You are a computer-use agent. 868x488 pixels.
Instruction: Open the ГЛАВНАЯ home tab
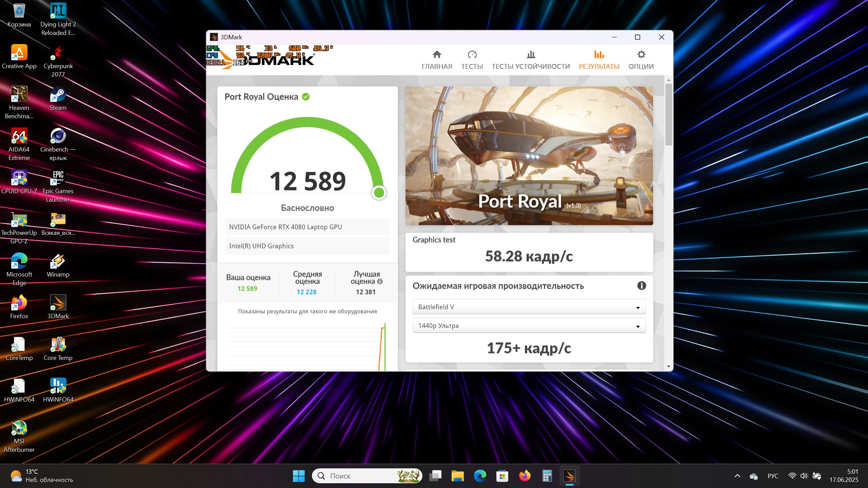437,60
